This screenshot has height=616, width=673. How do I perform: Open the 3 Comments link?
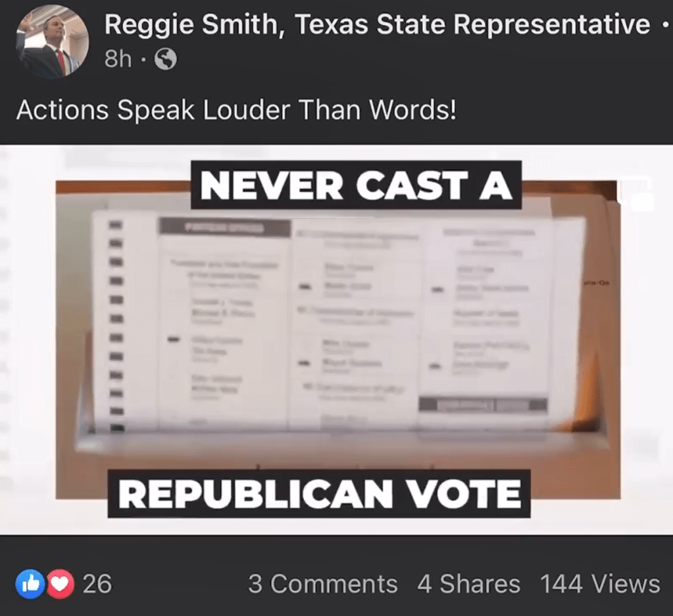(323, 584)
